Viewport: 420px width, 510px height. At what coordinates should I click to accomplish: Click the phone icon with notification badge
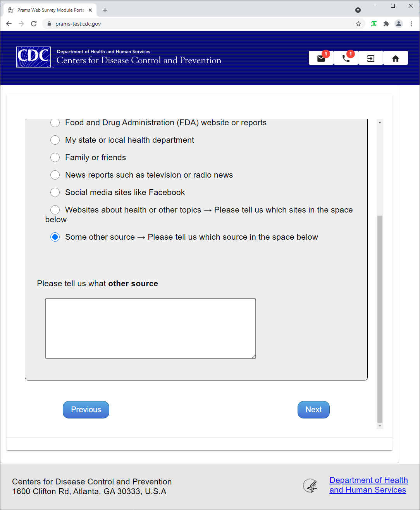click(346, 58)
